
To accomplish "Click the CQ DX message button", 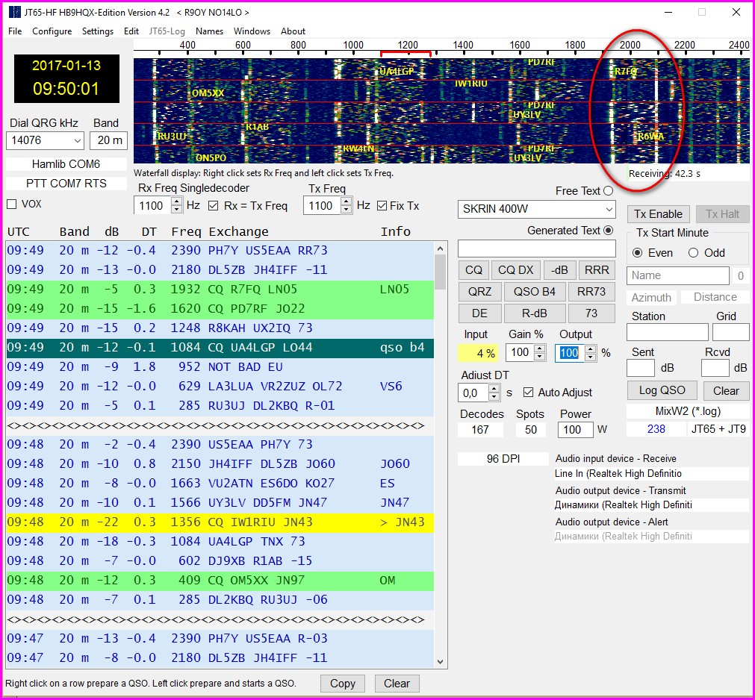I will tap(515, 270).
